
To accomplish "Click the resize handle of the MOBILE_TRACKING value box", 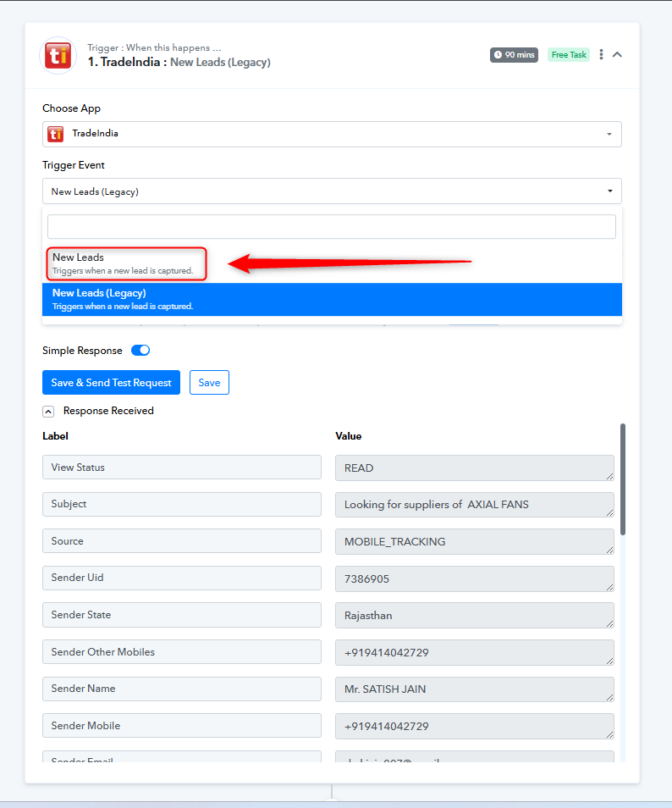I will (609, 551).
